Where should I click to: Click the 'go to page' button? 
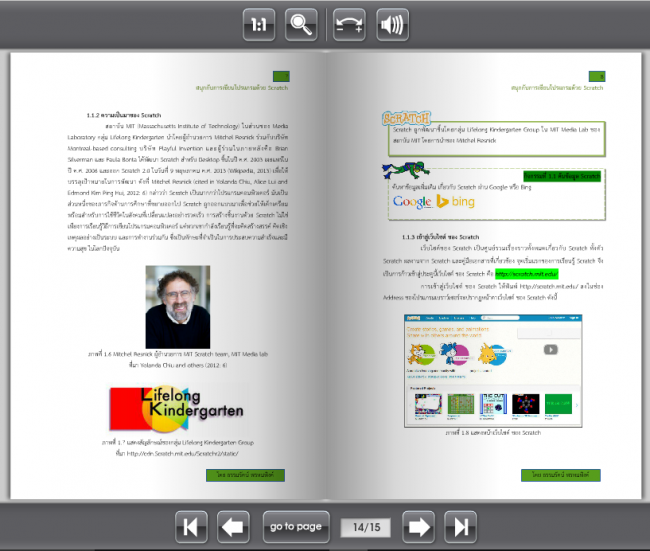coord(296,527)
